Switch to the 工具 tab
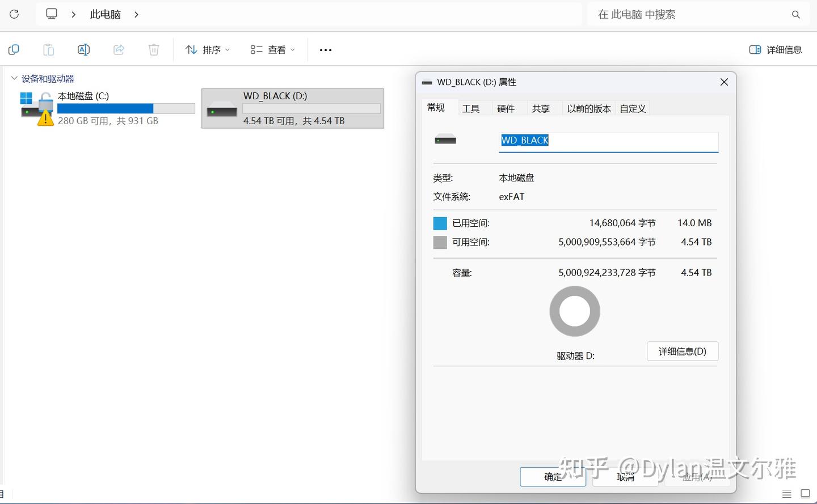This screenshot has height=504, width=817. (471, 108)
